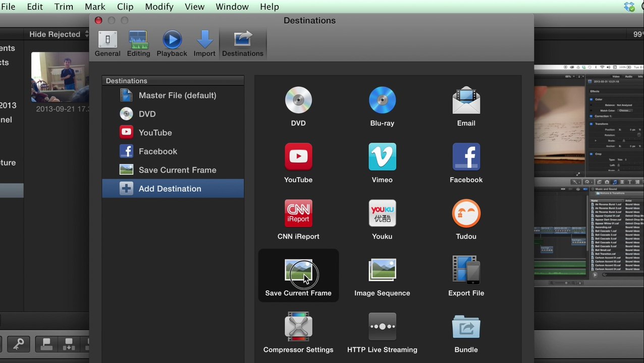Open the Clip menu
The image size is (644, 363).
point(125,7)
